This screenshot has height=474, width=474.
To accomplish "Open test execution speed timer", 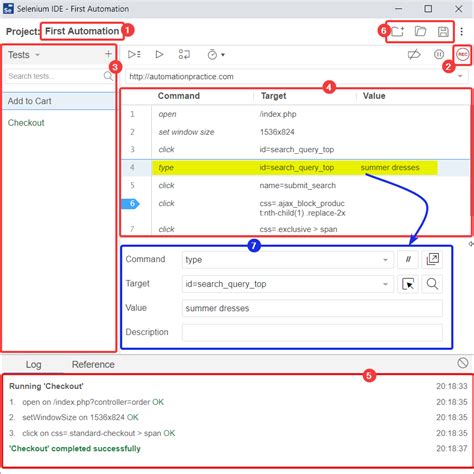I will point(212,54).
